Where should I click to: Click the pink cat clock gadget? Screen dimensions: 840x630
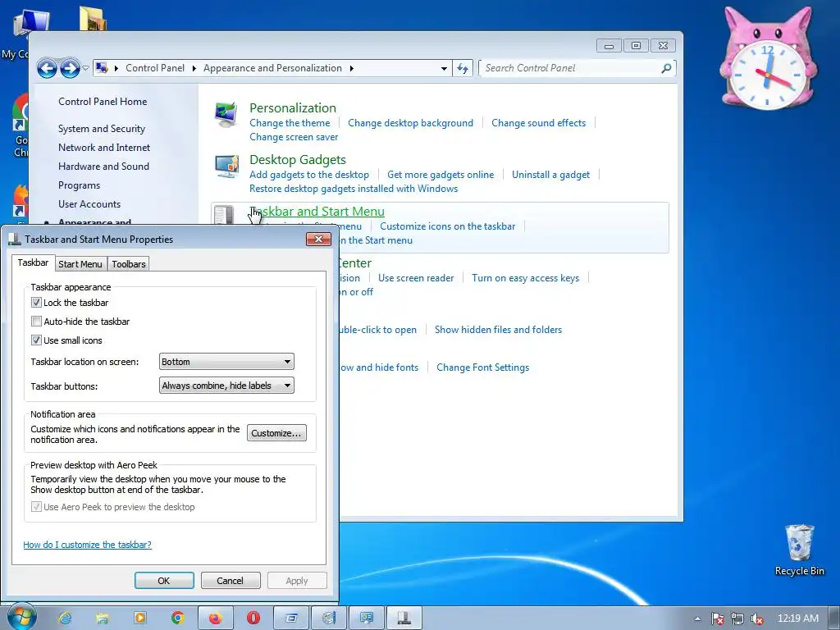tap(768, 59)
